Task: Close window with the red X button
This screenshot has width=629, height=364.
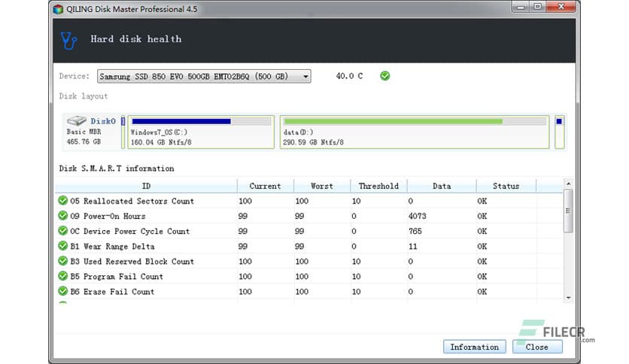Action: [561, 7]
